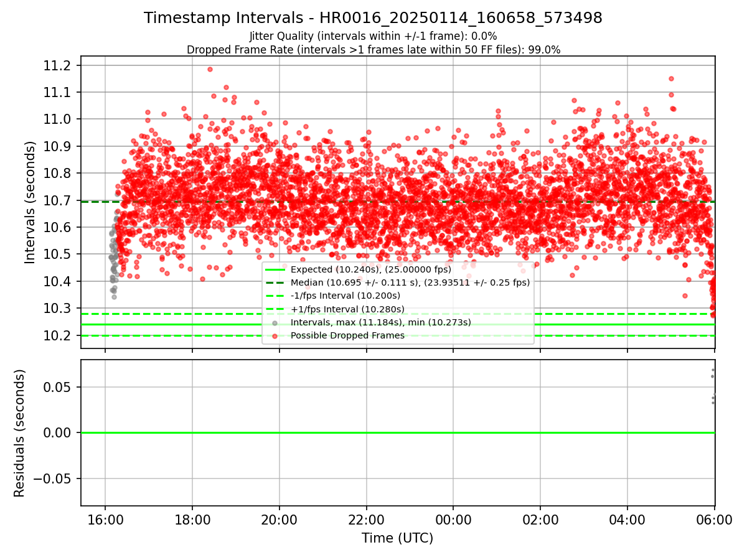
Task: Click the 02:00 time tick label
Action: tap(540, 519)
